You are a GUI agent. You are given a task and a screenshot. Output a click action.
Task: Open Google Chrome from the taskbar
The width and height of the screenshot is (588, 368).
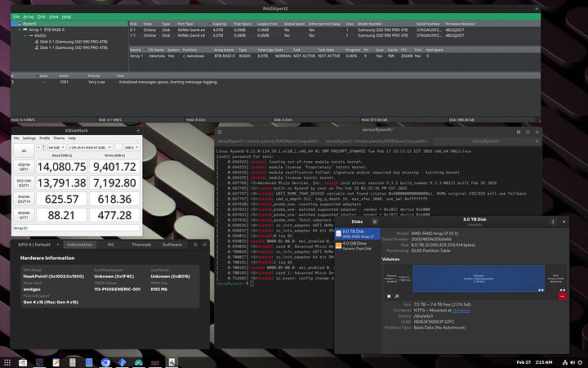point(107,361)
